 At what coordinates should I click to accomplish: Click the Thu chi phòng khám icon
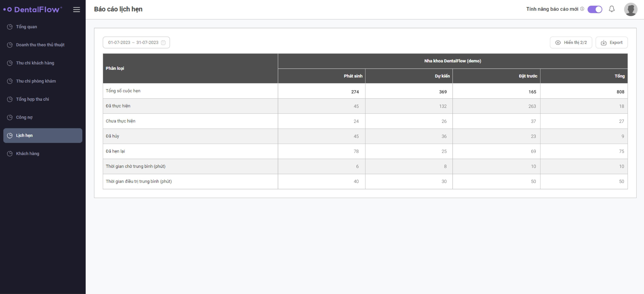point(10,81)
